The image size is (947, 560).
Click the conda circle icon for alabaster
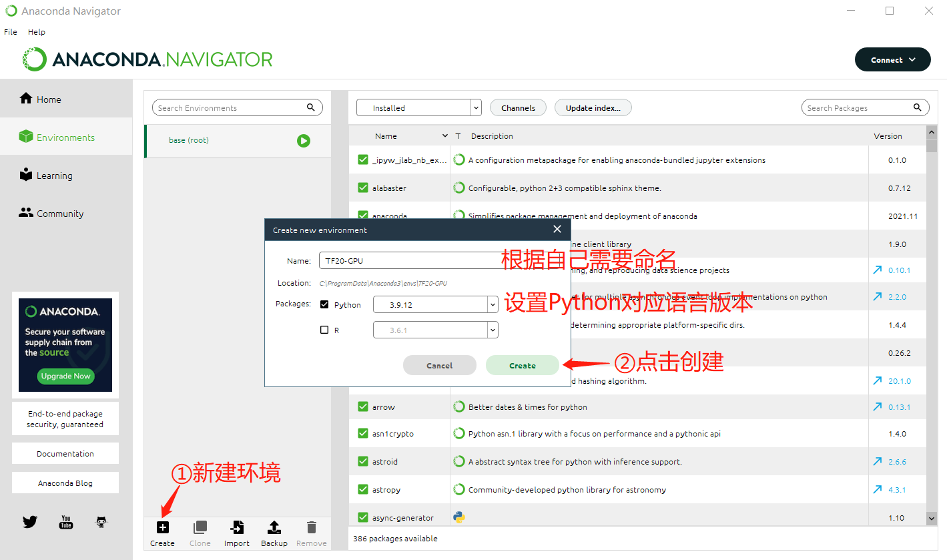coord(459,188)
